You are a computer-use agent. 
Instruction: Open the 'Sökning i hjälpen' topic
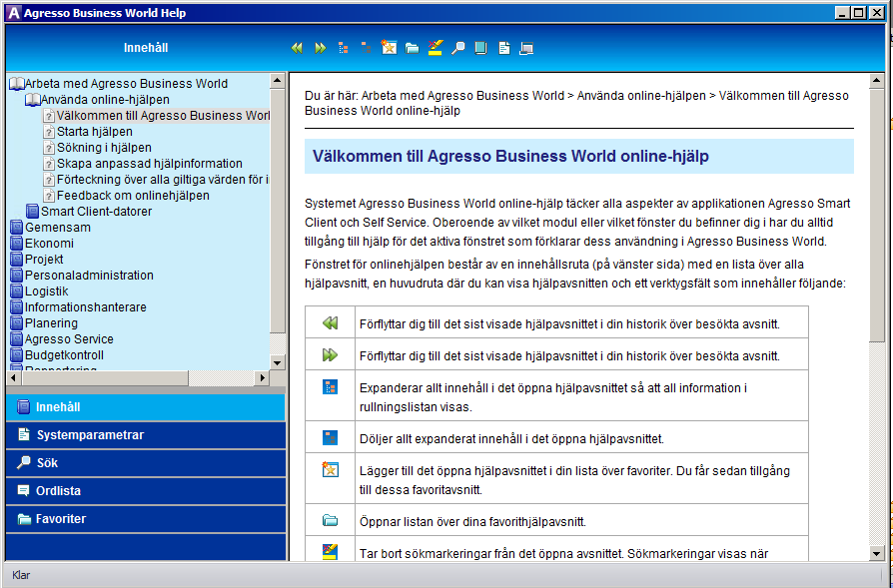pyautogui.click(x=104, y=148)
